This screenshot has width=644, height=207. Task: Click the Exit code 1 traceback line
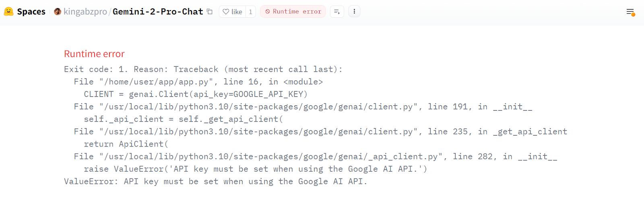point(203,69)
